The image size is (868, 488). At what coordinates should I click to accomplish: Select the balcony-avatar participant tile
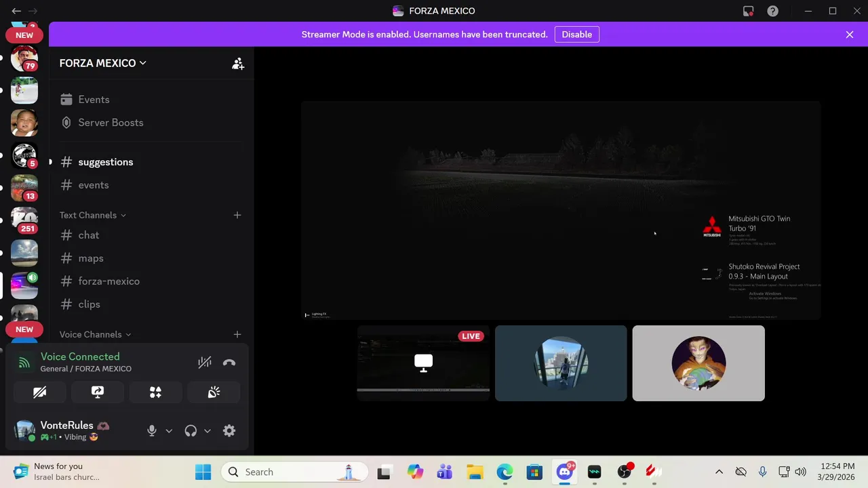click(561, 363)
